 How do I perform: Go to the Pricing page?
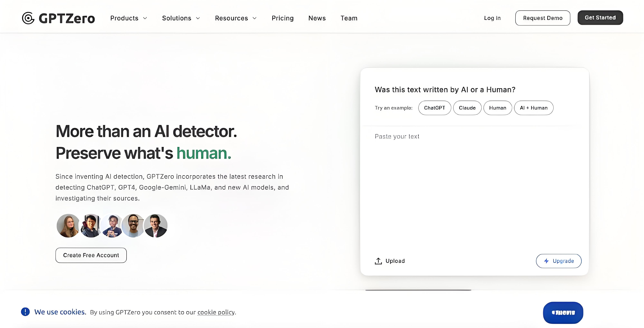[x=283, y=18]
